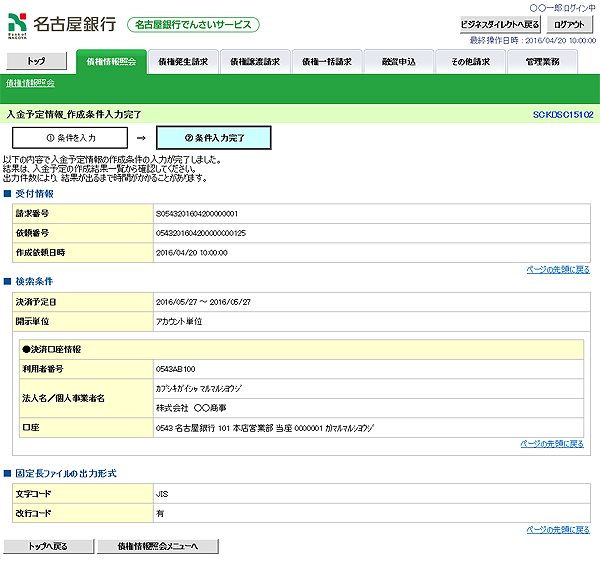Click the 受付情報 section heading

click(34, 194)
